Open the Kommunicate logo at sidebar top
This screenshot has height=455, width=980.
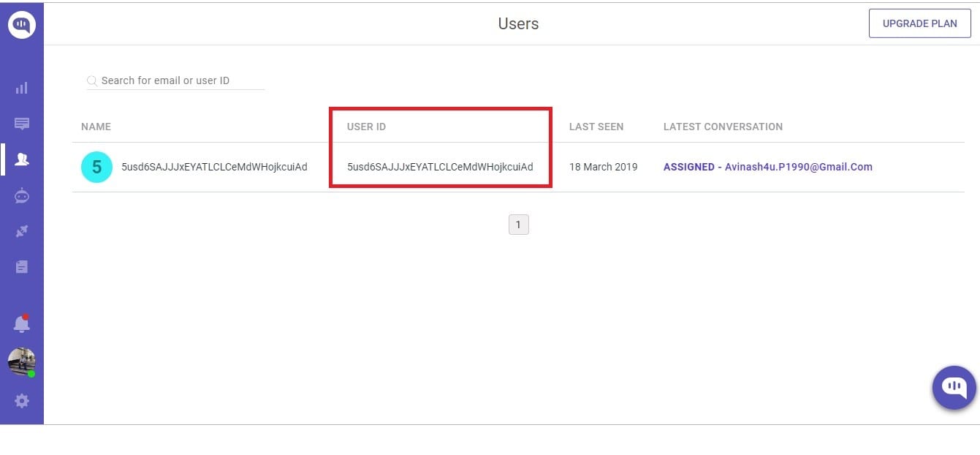point(22,25)
